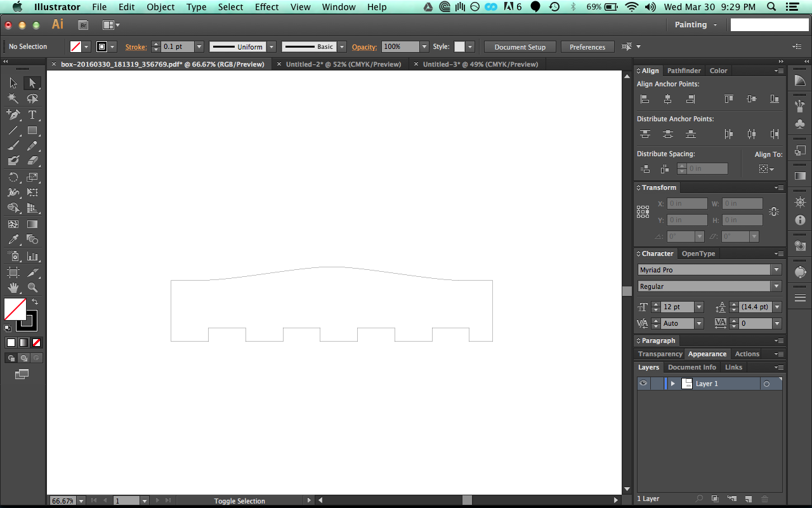Click the Horizontal Align Center icon
Viewport: 812px width, 508px height.
667,98
